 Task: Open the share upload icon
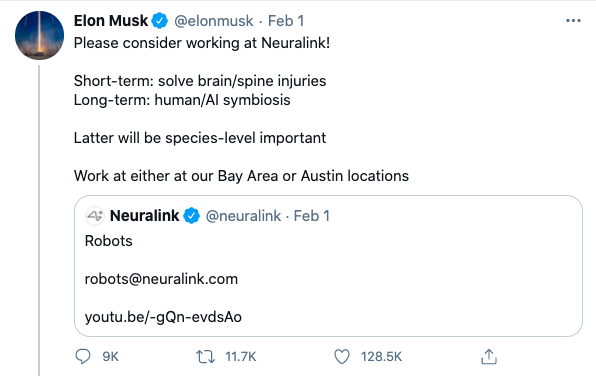click(489, 357)
